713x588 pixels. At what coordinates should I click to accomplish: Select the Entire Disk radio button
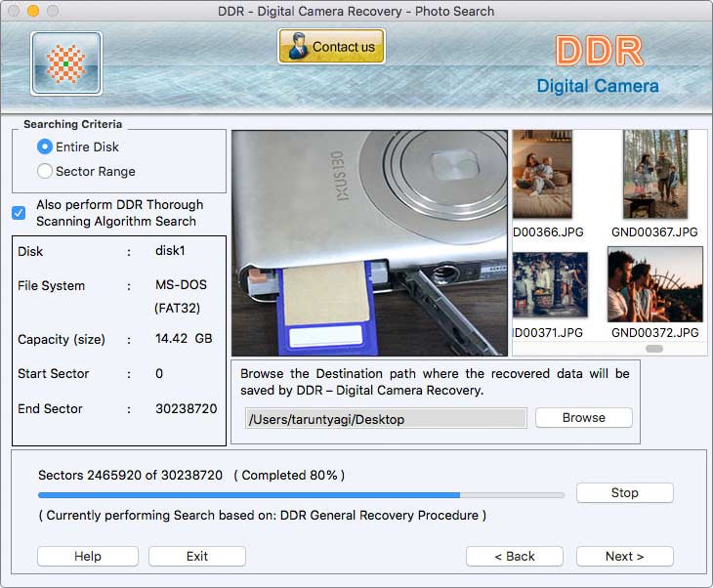[x=45, y=147]
